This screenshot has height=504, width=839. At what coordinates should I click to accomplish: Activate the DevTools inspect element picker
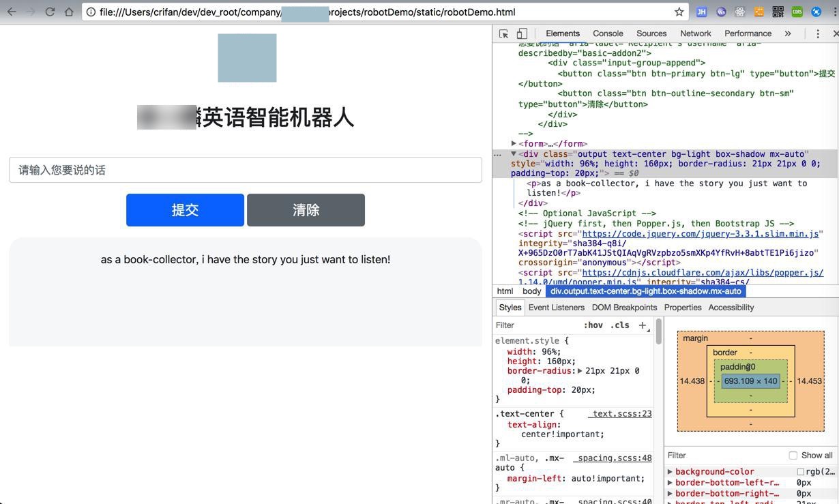(503, 33)
